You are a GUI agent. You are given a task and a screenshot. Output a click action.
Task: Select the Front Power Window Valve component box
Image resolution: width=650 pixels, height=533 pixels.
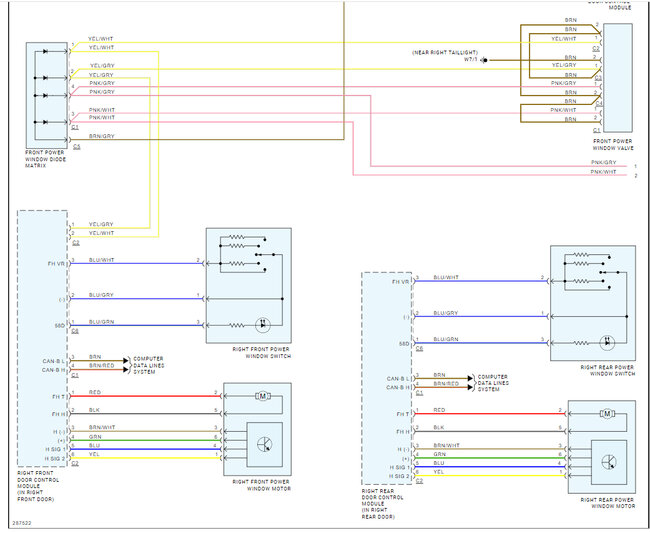618,78
